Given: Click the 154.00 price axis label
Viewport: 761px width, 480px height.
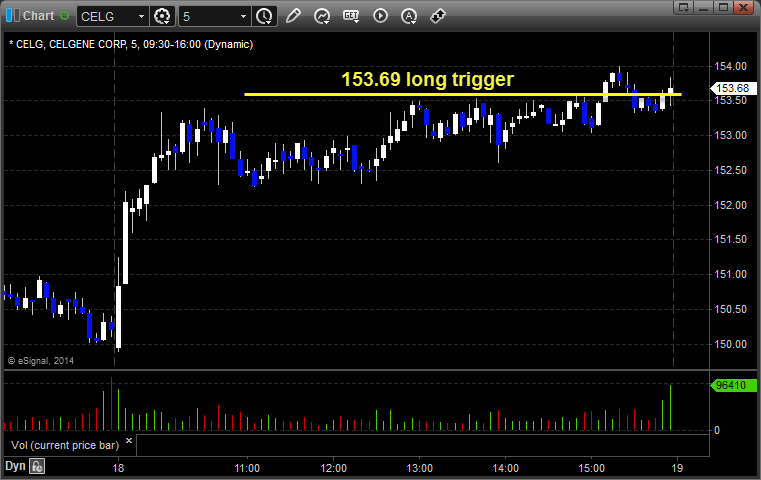Looking at the screenshot, I should (730, 66).
